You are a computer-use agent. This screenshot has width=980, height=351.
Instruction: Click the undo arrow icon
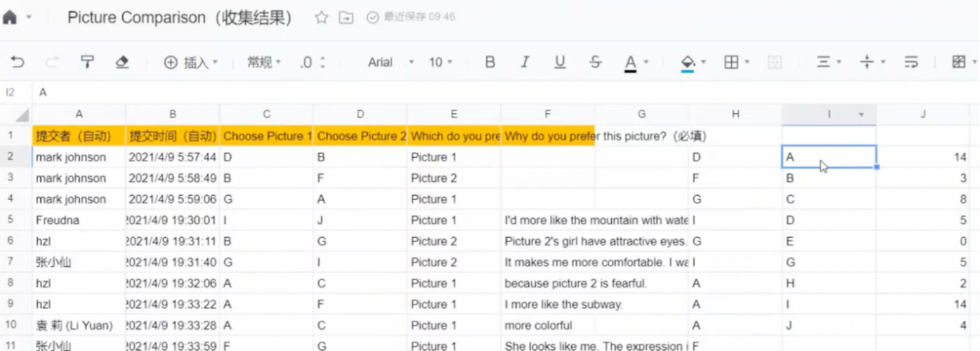click(x=18, y=62)
